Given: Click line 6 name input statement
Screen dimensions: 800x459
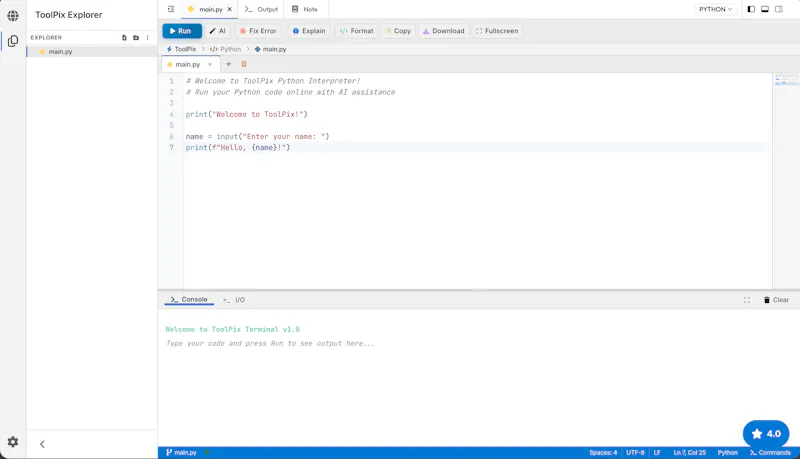Looking at the screenshot, I should click(x=258, y=137).
